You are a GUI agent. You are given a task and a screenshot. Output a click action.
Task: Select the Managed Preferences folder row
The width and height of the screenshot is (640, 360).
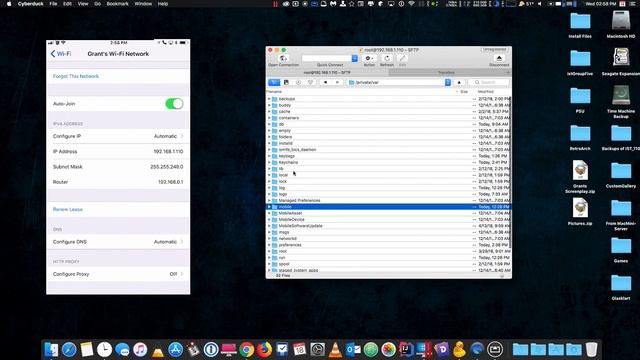coord(388,200)
